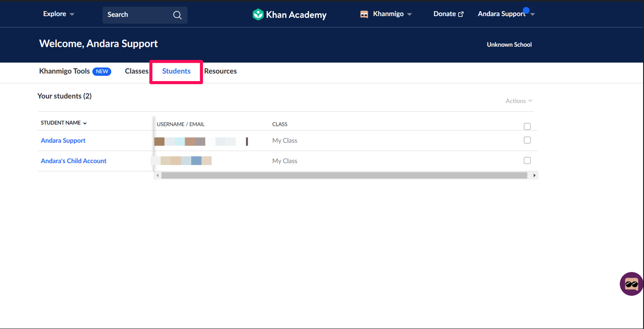Toggle the select-all students checkbox
The width and height of the screenshot is (644, 329).
click(x=527, y=126)
